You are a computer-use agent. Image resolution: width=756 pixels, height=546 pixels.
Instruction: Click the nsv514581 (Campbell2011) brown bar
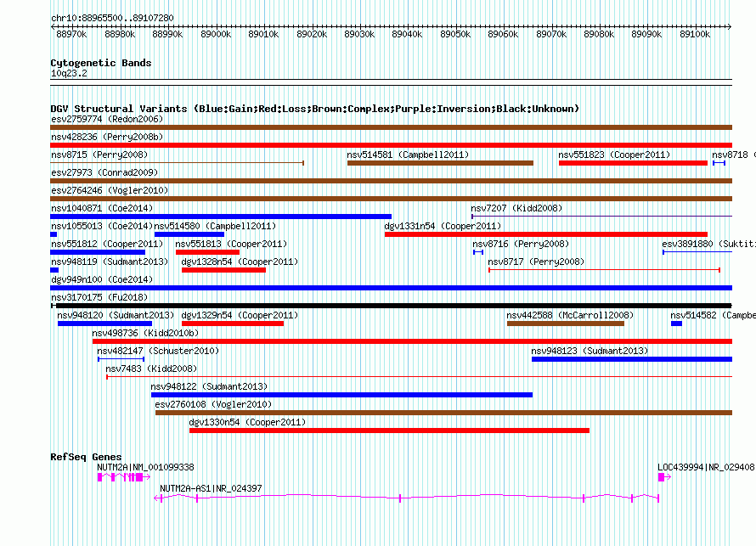(440, 163)
